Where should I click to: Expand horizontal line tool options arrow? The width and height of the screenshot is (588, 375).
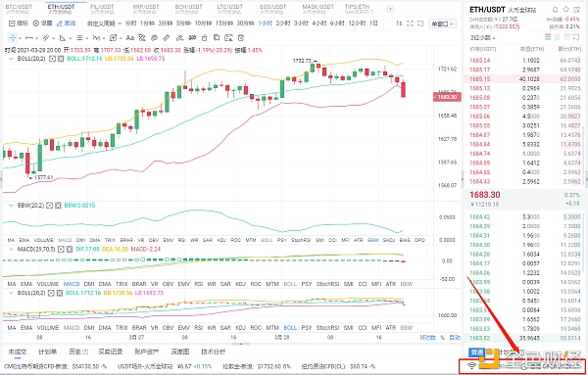[36, 38]
